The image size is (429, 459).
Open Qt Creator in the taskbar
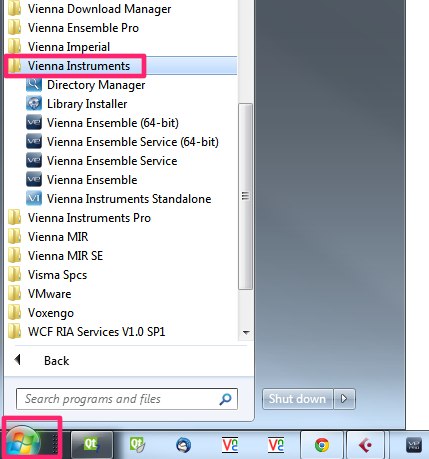point(92,445)
